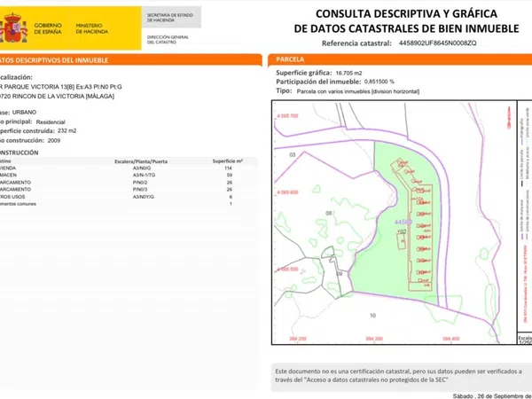The image size is (532, 399).
Task: Select surface value '59'
Action: 230,175
